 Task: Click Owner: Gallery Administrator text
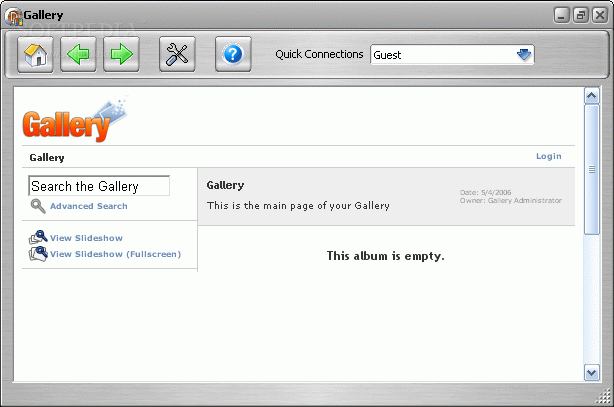[511, 201]
